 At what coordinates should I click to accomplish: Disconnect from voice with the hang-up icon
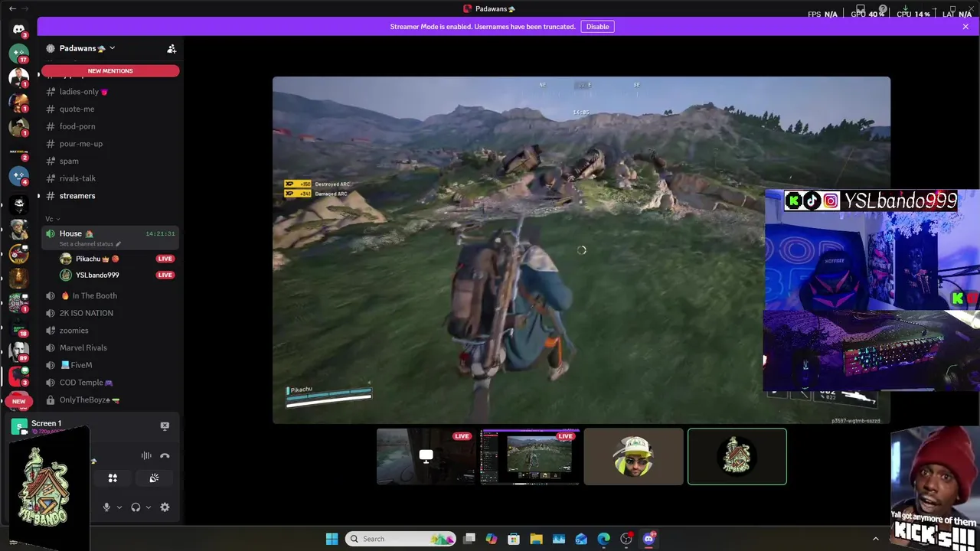(165, 456)
